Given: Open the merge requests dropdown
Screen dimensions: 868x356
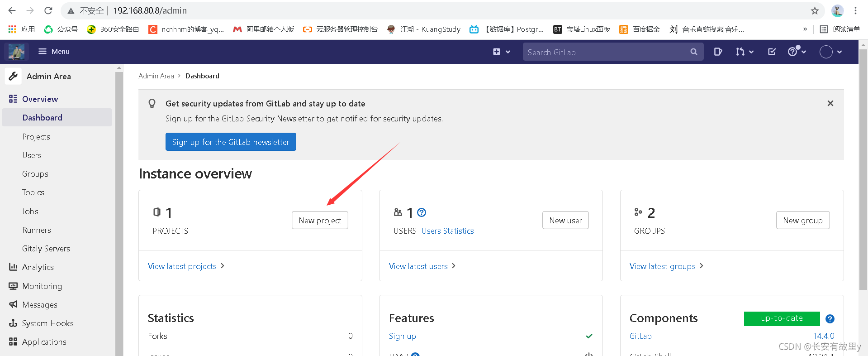Looking at the screenshot, I should click(x=745, y=52).
